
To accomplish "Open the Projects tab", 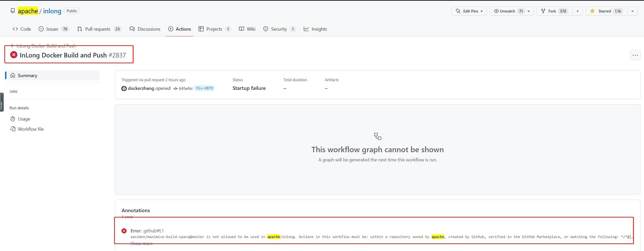I will coord(215,29).
